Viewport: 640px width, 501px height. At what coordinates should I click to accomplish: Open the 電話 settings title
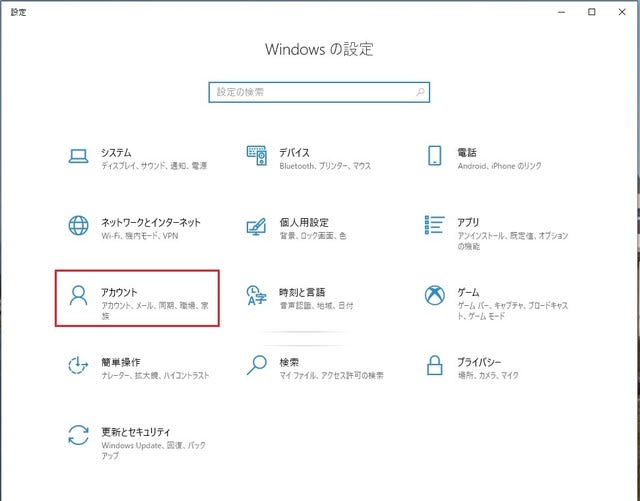click(467, 153)
